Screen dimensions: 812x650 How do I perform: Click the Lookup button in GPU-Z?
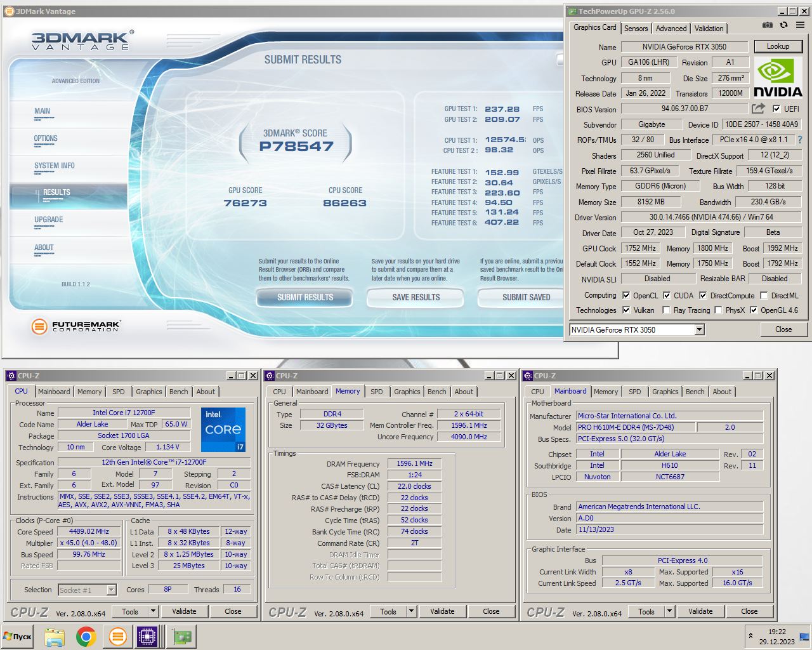click(x=778, y=46)
